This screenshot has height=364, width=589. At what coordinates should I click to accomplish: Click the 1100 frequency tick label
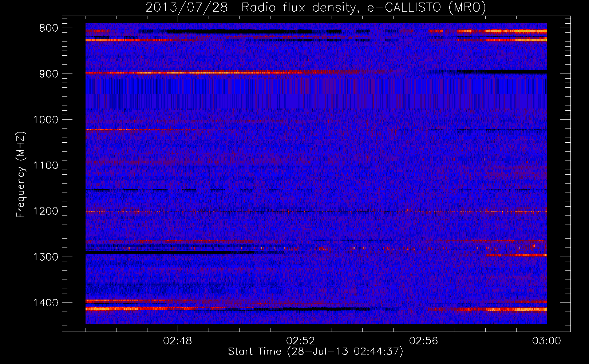point(46,166)
